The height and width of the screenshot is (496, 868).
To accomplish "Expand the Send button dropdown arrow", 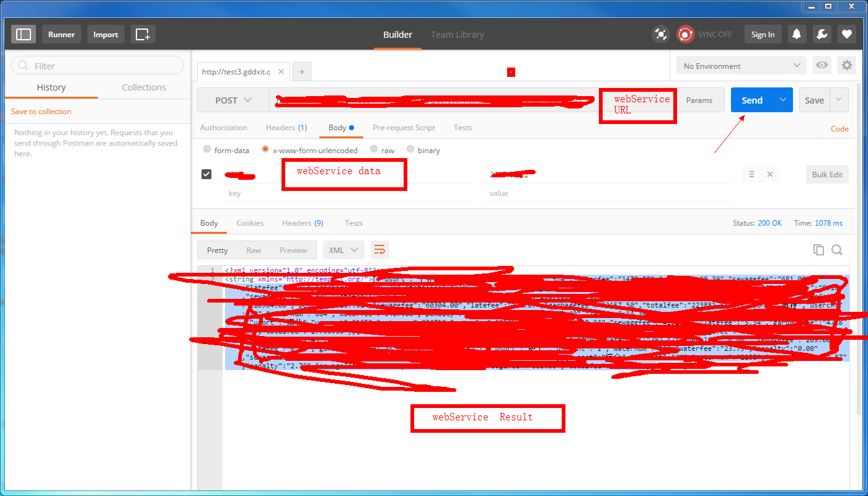I will click(783, 100).
